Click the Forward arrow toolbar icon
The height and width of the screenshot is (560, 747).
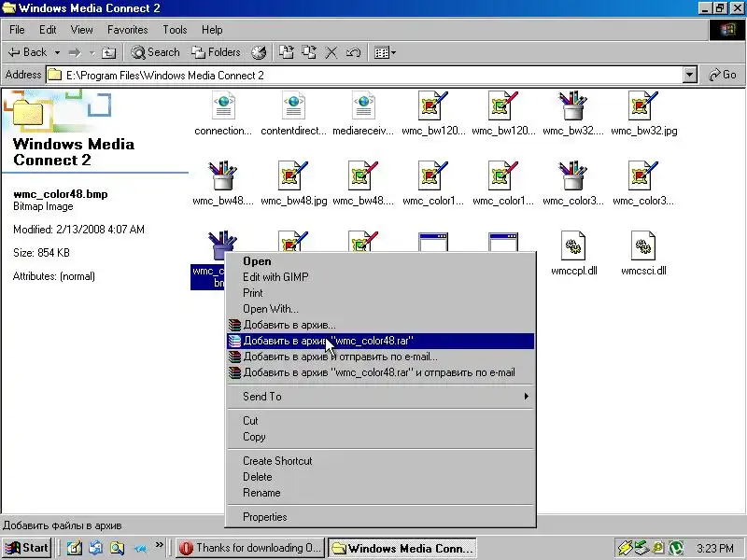75,52
